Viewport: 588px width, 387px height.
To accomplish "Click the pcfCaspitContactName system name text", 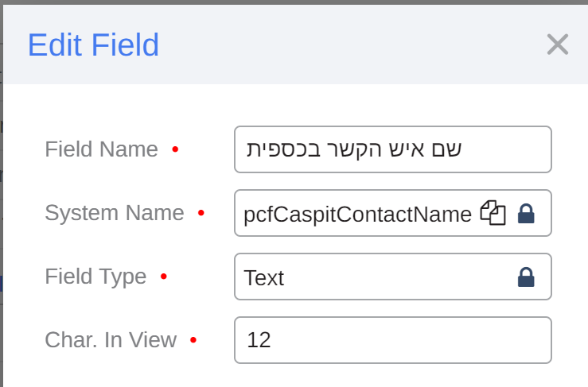I will pyautogui.click(x=358, y=213).
